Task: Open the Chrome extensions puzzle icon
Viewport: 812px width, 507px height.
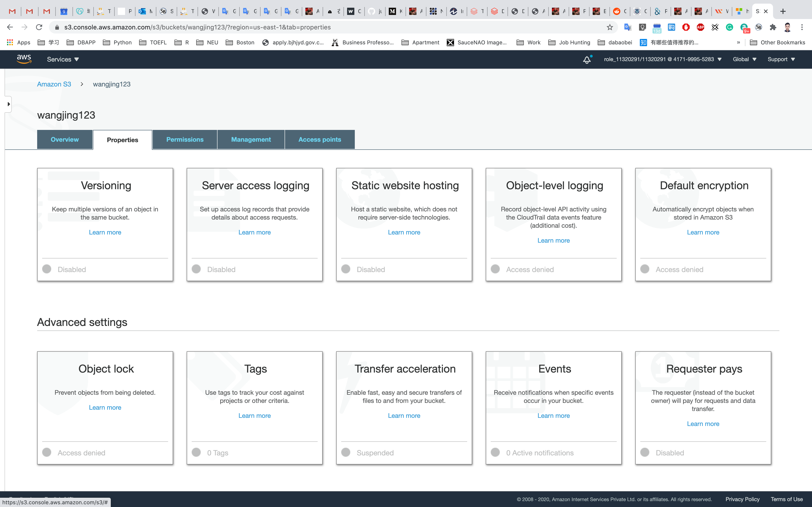Action: point(773,27)
